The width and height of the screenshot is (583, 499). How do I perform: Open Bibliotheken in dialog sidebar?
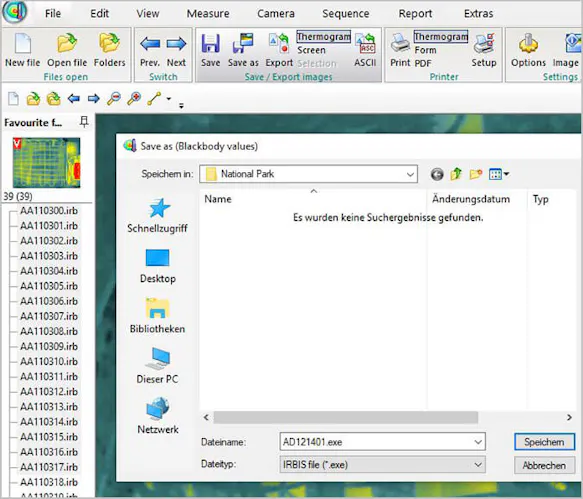tap(157, 316)
